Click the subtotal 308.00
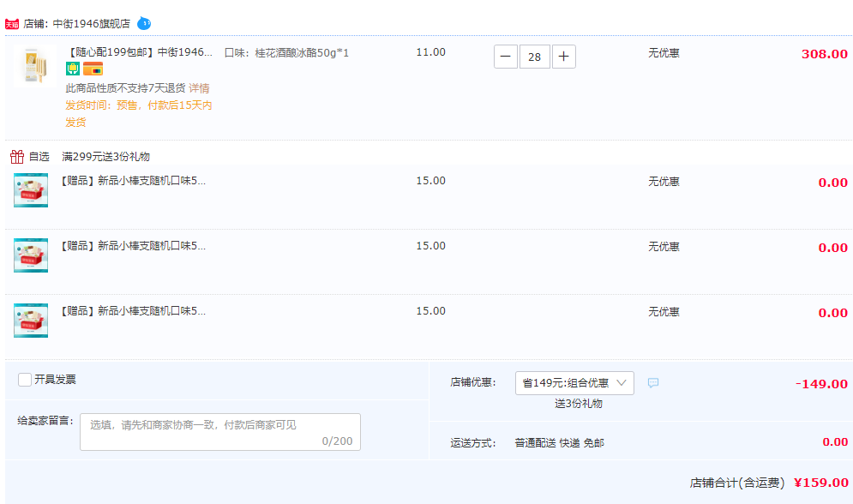The image size is (853, 504). 824,54
